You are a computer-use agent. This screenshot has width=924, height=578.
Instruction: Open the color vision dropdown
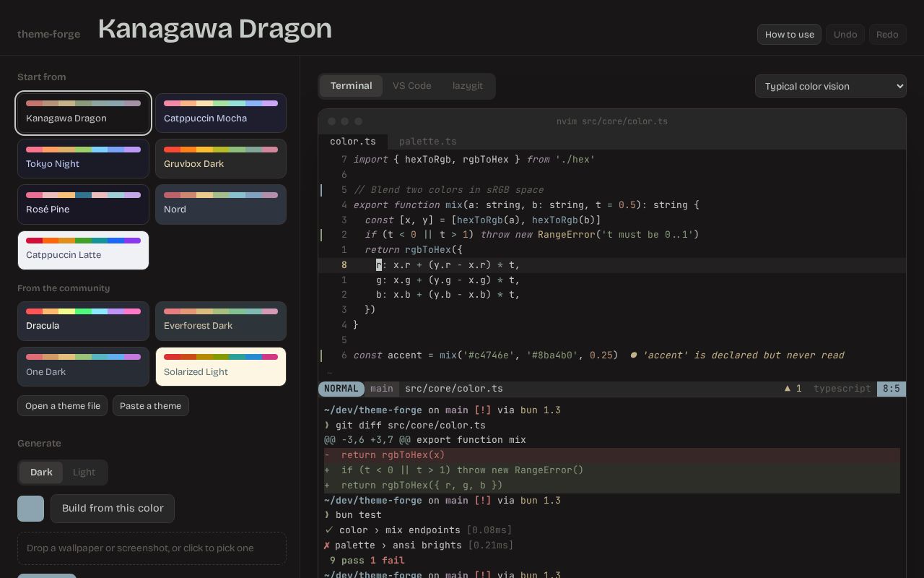pos(830,86)
